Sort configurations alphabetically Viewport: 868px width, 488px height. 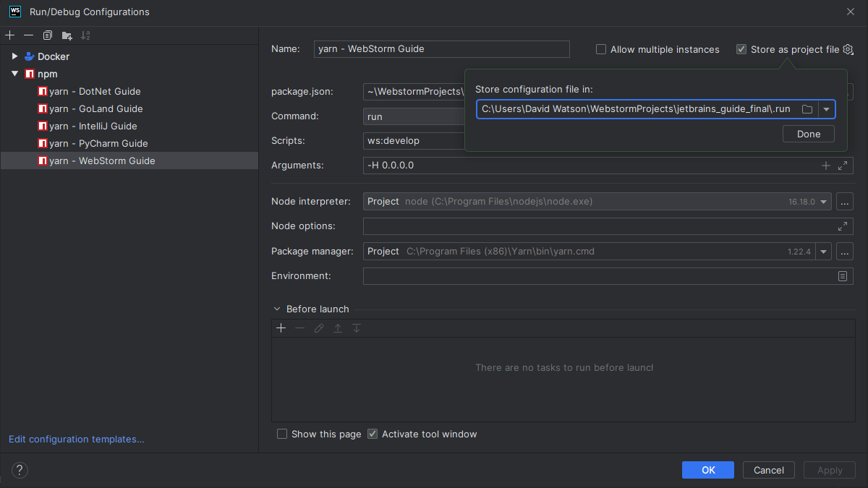(85, 35)
